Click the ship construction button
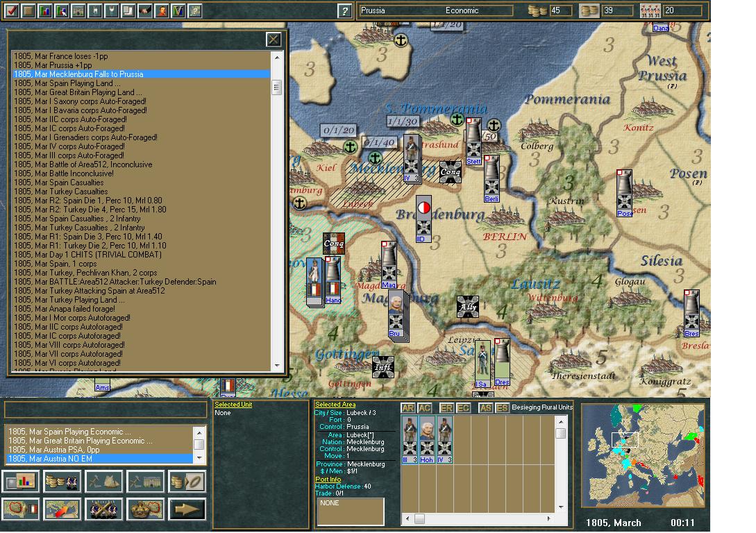Screen dimensions: 756x533 coord(103,481)
